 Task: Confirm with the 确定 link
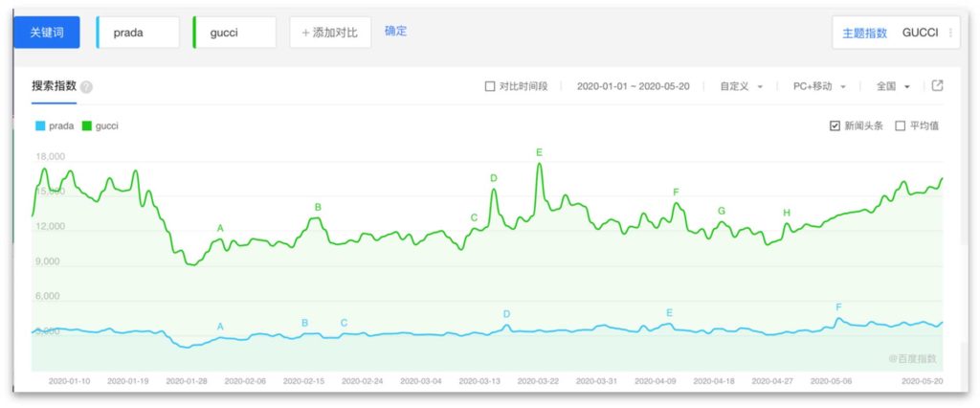[395, 31]
